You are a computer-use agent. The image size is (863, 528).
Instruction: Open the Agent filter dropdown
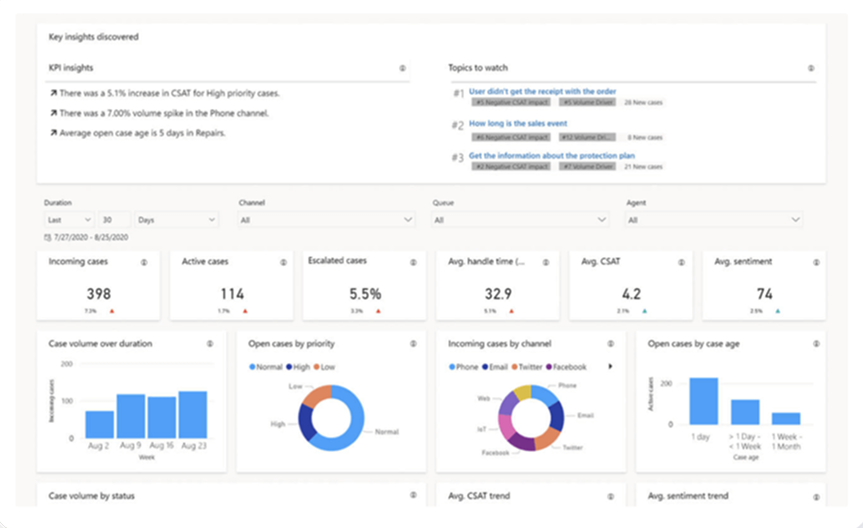click(x=714, y=219)
